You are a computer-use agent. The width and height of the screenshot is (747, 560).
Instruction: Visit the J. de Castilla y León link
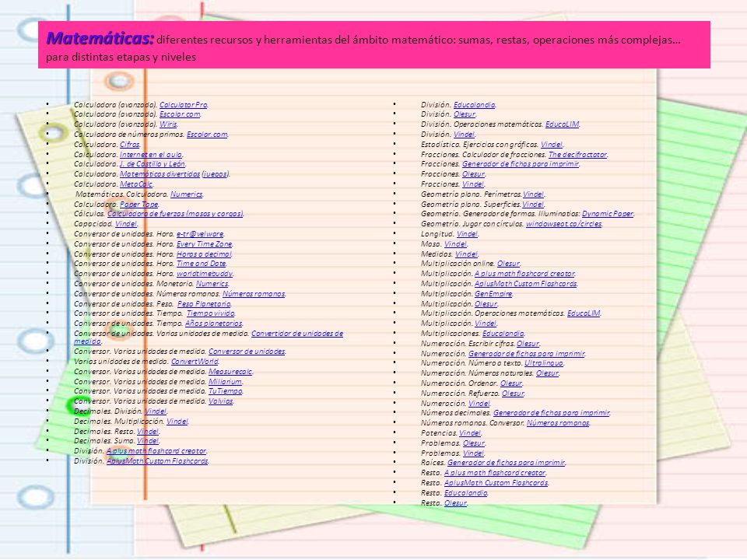[x=153, y=164]
